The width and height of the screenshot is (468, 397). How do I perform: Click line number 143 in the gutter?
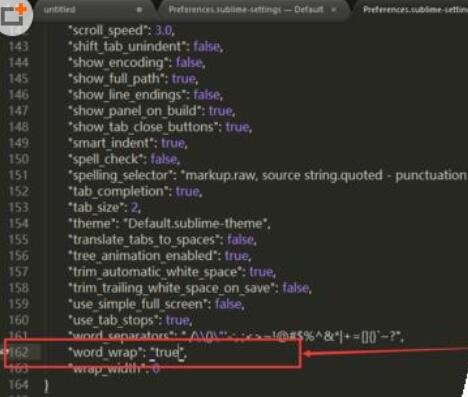pos(18,47)
